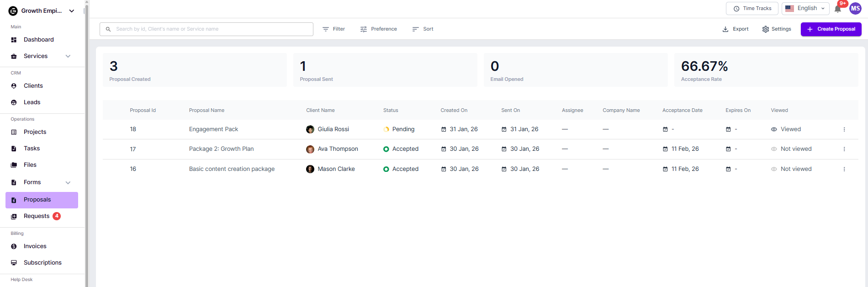Click the Create Proposal button
This screenshot has height=287, width=868.
pos(831,29)
